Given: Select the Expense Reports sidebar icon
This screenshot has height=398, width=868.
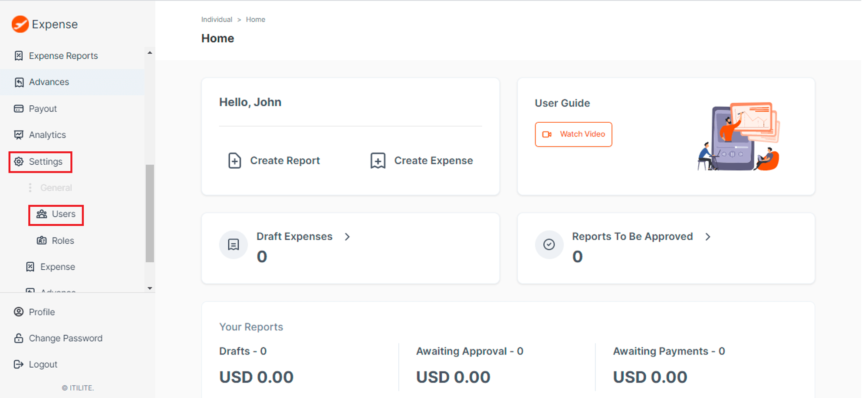Looking at the screenshot, I should [x=19, y=55].
